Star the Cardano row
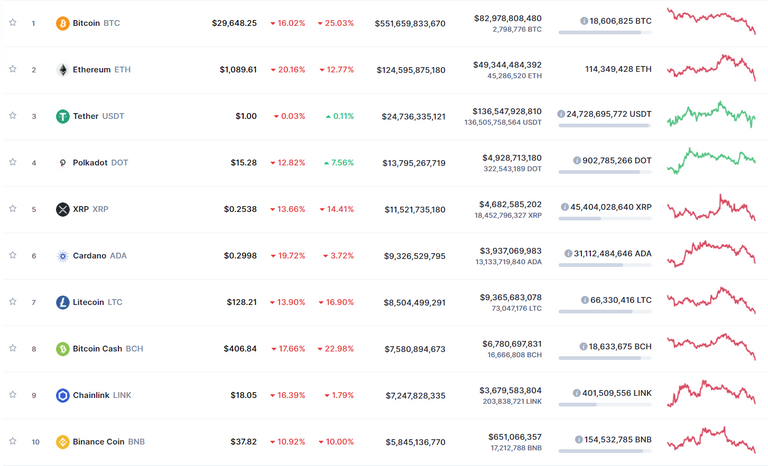 click(13, 255)
